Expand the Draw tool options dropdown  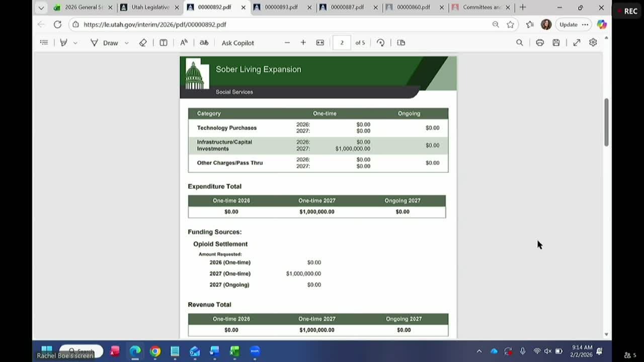point(127,43)
